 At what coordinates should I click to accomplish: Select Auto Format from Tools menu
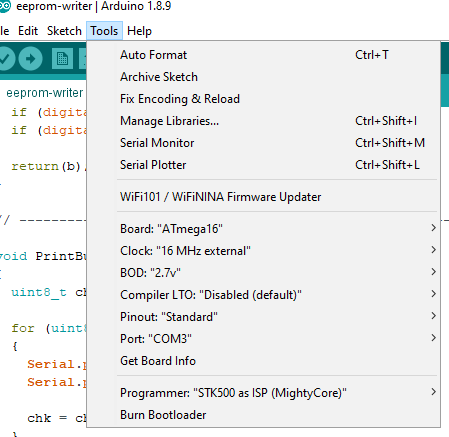pyautogui.click(x=263, y=55)
